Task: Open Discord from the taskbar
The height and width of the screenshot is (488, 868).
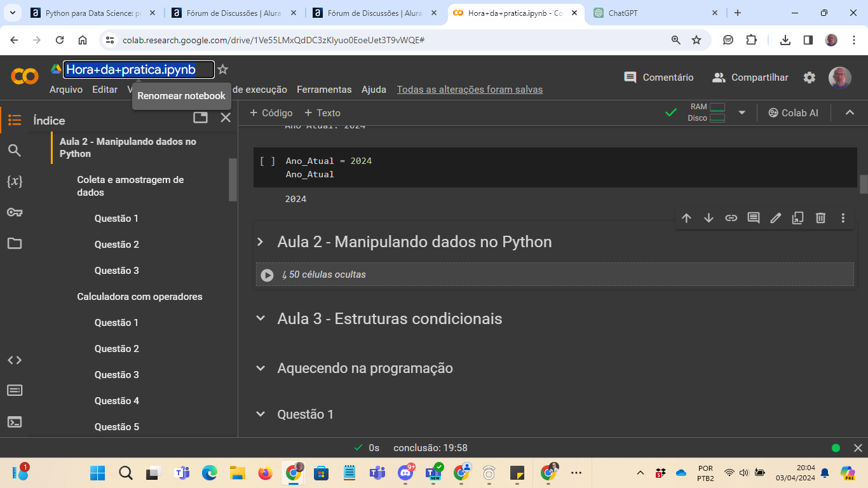Action: (x=405, y=473)
